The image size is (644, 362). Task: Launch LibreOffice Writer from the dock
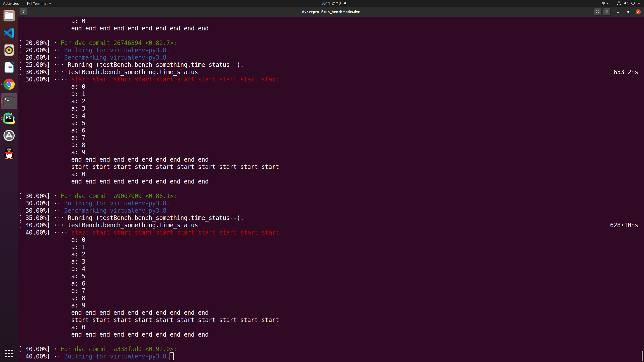pos(9,67)
